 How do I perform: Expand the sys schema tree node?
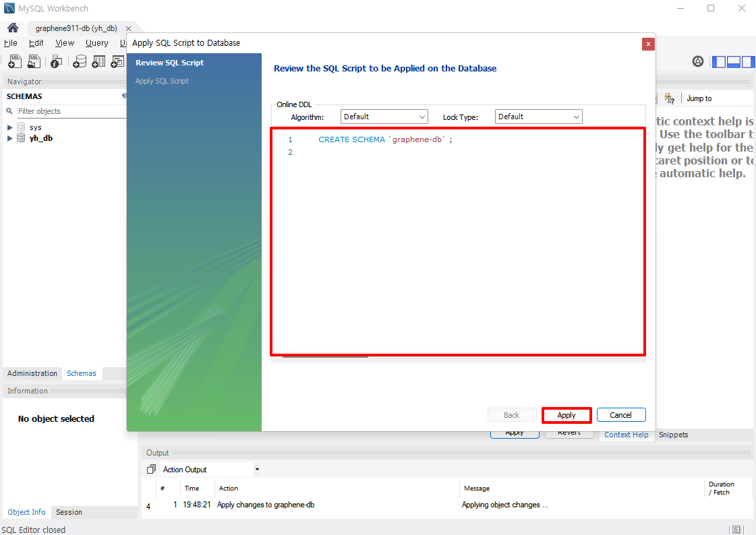coord(9,127)
